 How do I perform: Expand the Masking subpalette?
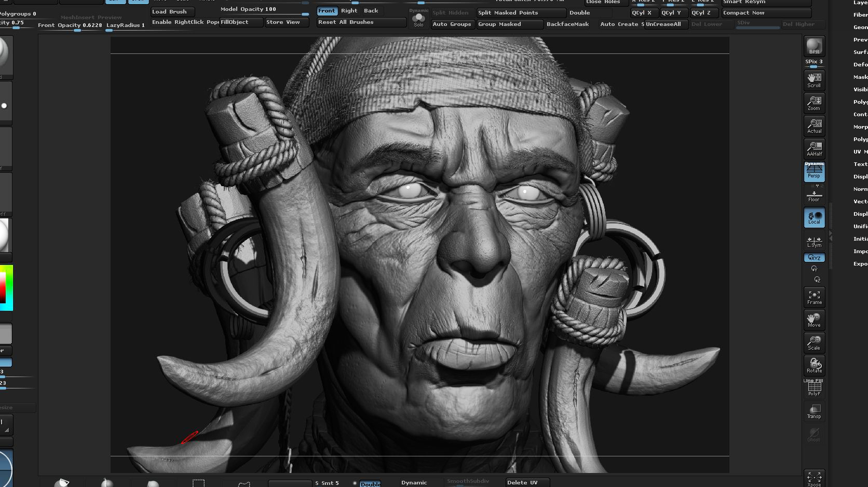click(860, 77)
